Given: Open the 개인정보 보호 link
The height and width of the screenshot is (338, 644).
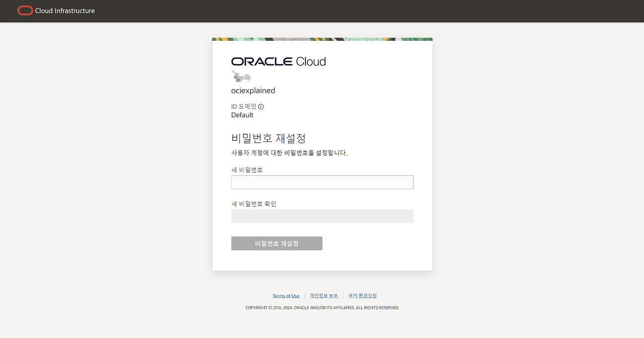Looking at the screenshot, I should pyautogui.click(x=324, y=296).
